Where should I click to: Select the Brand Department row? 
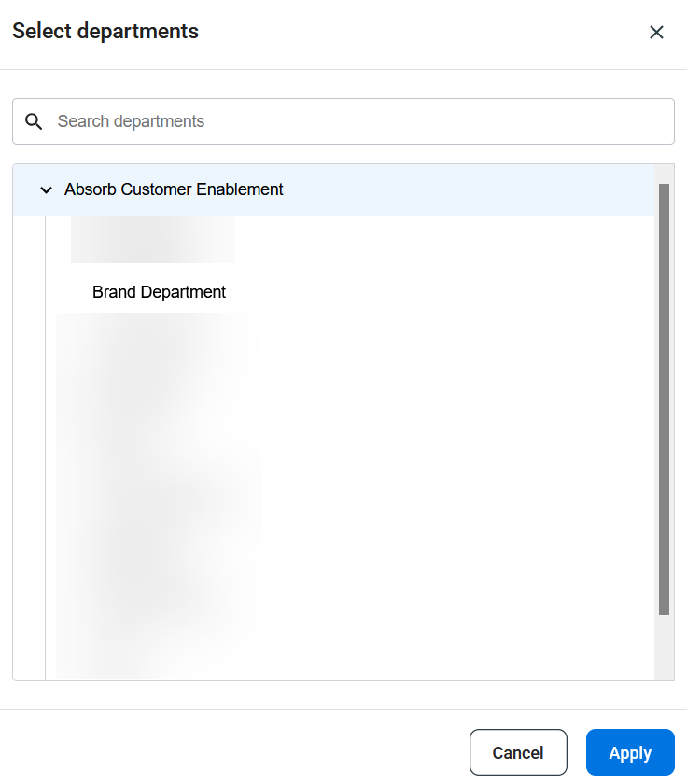coord(159,292)
